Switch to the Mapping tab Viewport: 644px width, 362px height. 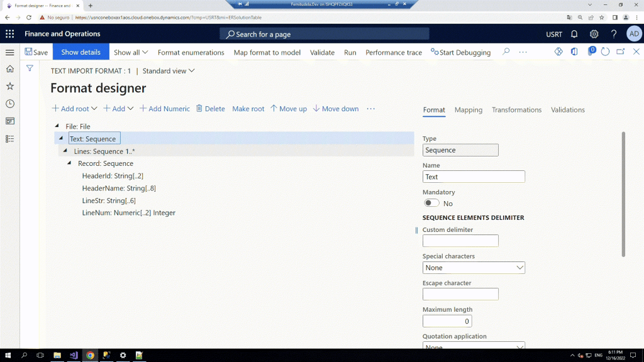(468, 110)
